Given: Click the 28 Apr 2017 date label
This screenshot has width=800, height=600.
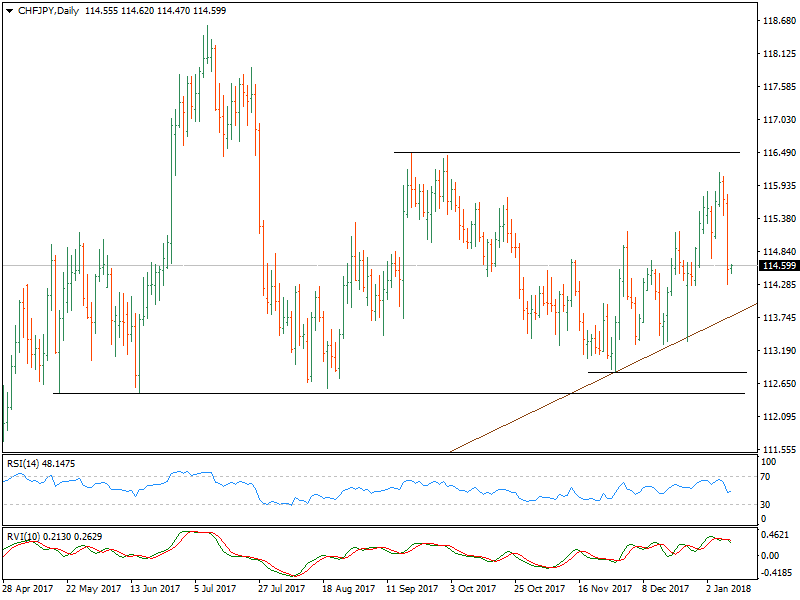Looking at the screenshot, I should click(27, 589).
